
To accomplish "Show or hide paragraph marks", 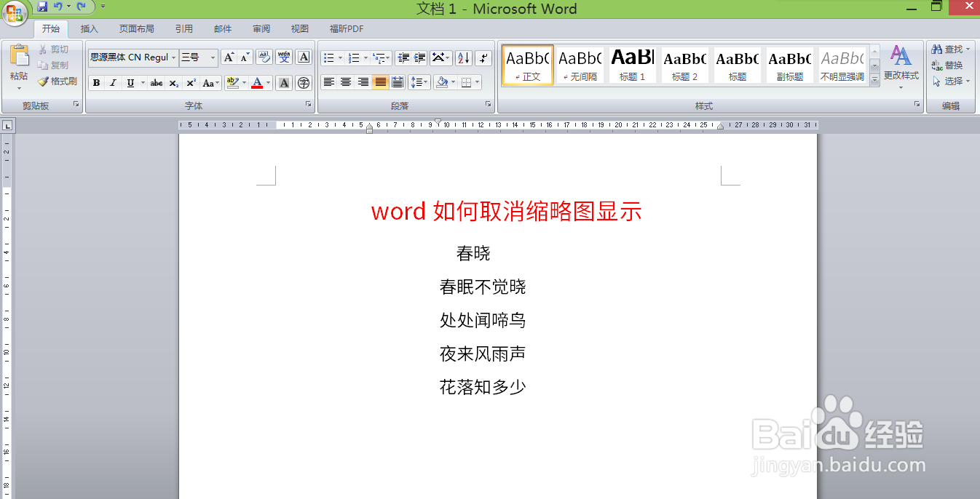I will [x=483, y=57].
